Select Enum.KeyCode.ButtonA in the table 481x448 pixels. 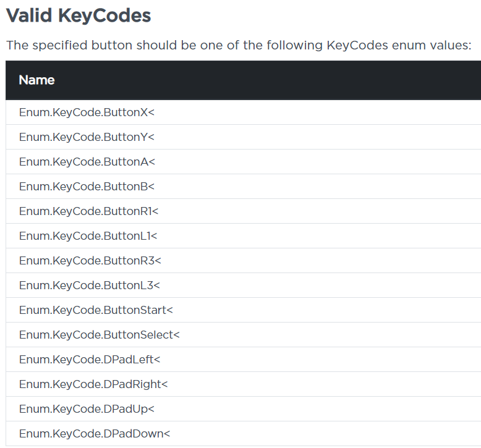tap(87, 162)
